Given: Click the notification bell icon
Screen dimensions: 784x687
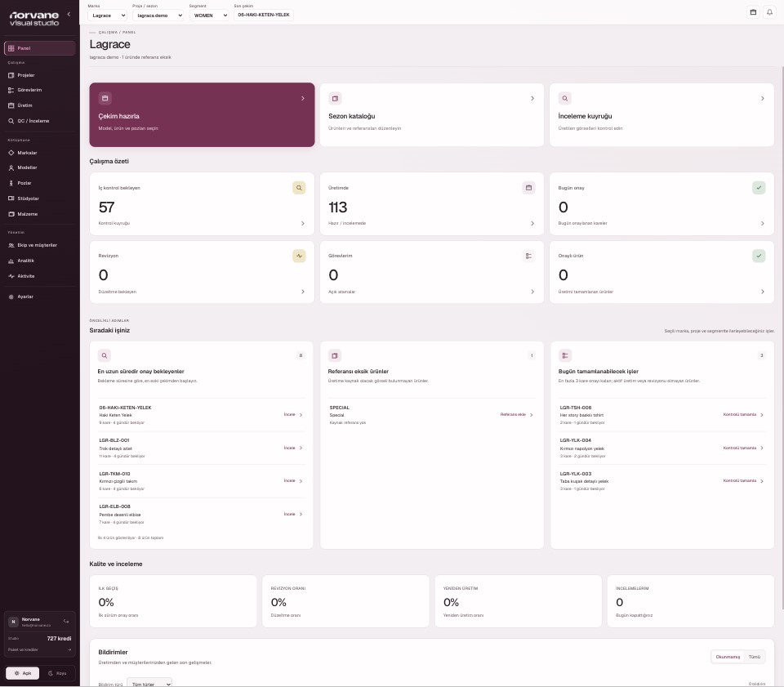Looking at the screenshot, I should pos(769,12).
